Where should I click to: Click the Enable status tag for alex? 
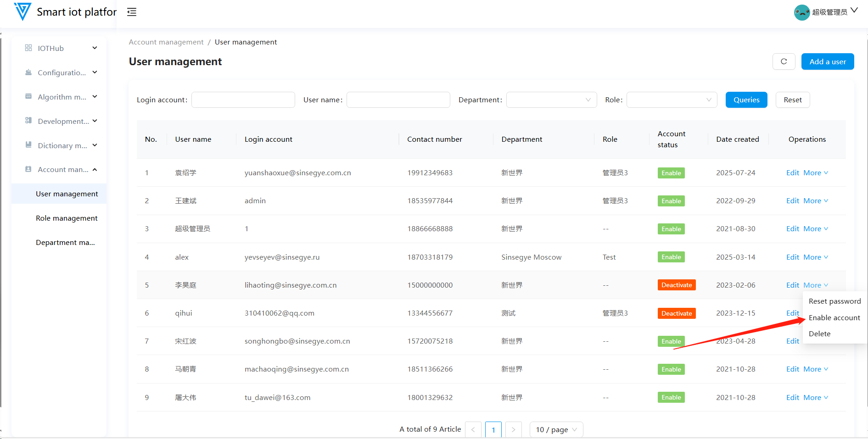[x=671, y=257]
